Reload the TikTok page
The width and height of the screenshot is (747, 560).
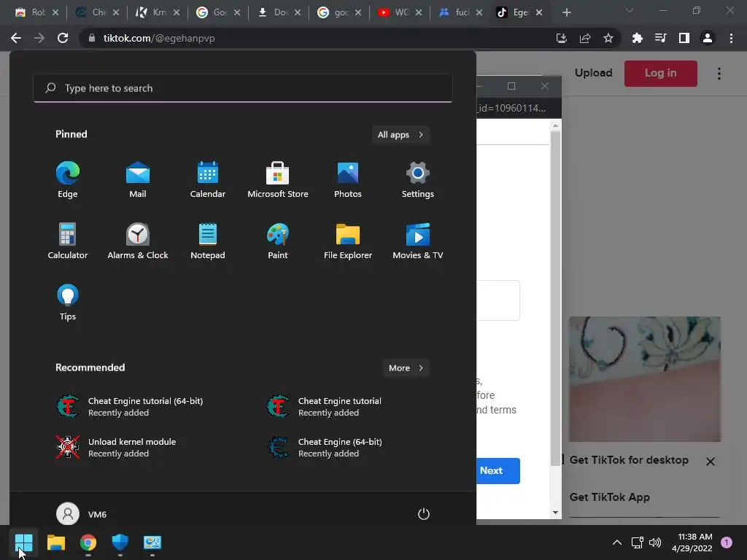click(x=63, y=38)
